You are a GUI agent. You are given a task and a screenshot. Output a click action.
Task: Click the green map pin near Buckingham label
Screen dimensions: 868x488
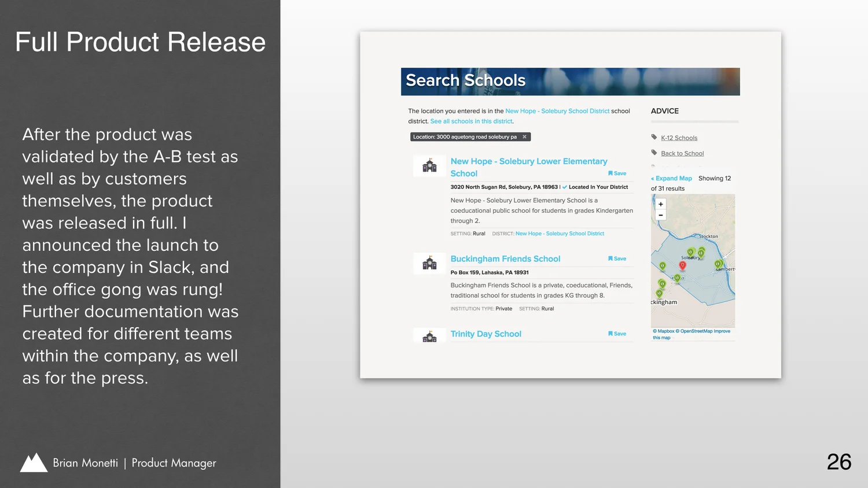tap(659, 294)
